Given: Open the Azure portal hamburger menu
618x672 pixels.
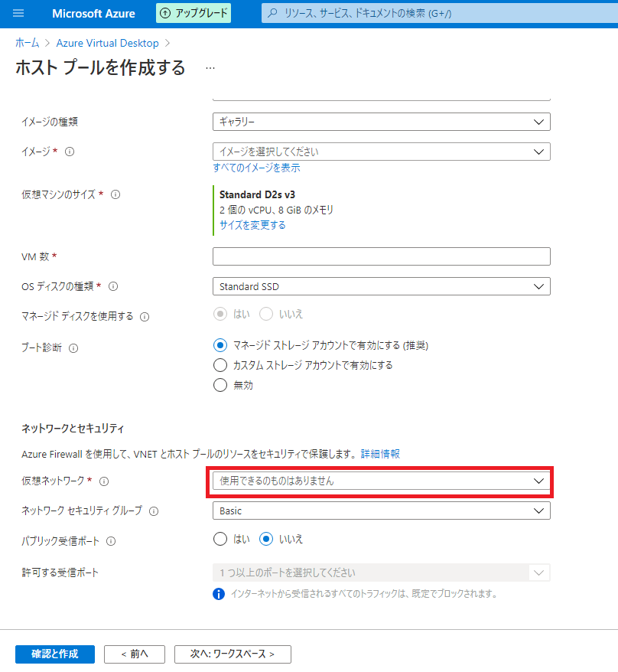Looking at the screenshot, I should (19, 14).
